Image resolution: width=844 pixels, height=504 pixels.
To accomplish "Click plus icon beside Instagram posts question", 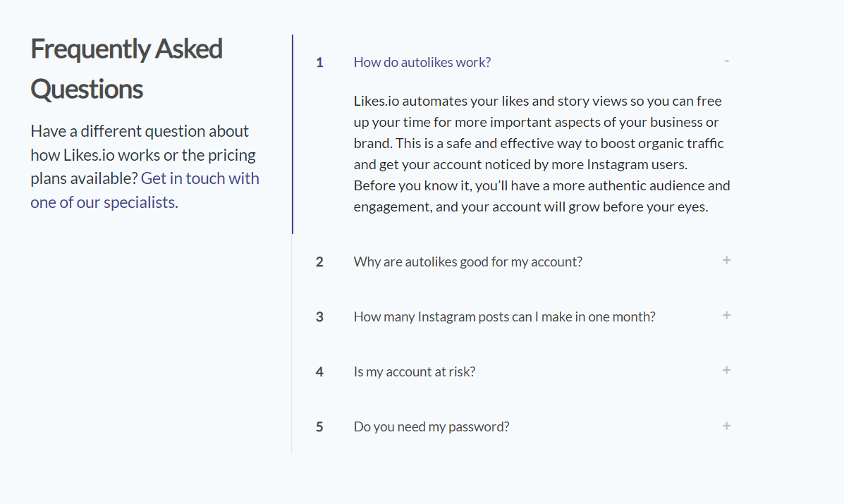I will click(726, 315).
